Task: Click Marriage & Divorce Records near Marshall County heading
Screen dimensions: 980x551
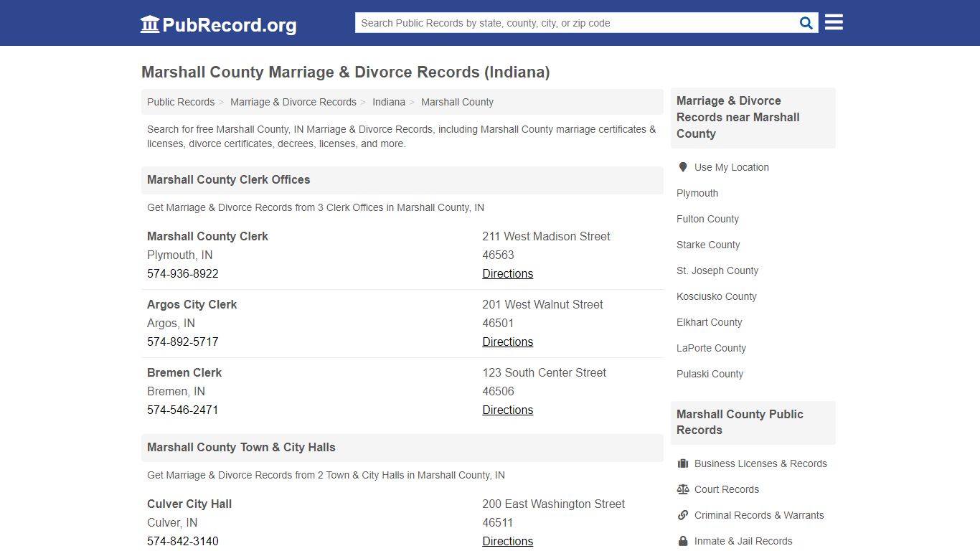Action: click(738, 117)
